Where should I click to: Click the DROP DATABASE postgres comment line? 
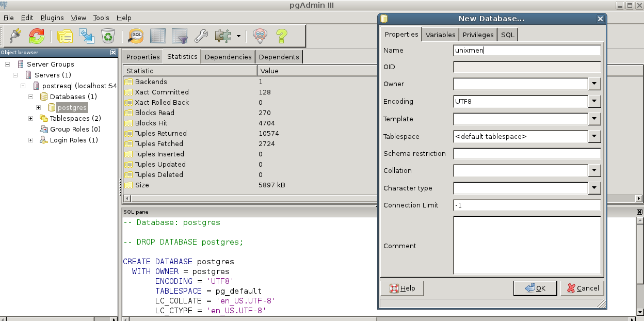coord(183,242)
